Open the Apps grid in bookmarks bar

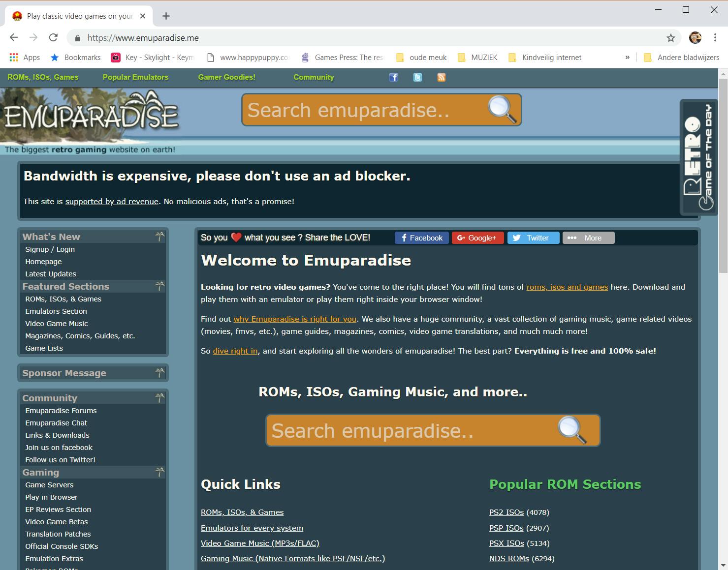25,58
